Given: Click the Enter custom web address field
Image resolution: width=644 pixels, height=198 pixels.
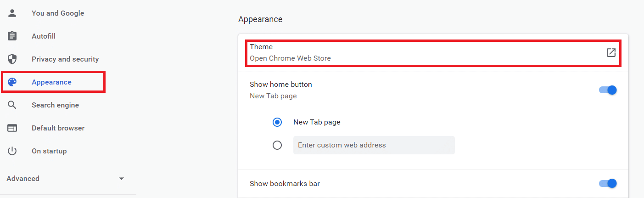Looking at the screenshot, I should click(x=374, y=145).
